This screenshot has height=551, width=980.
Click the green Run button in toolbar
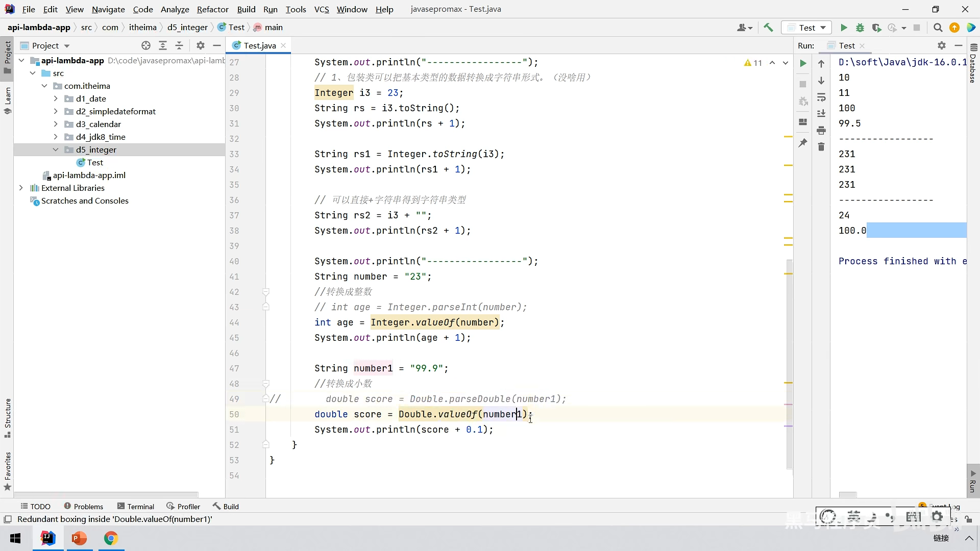844,28
